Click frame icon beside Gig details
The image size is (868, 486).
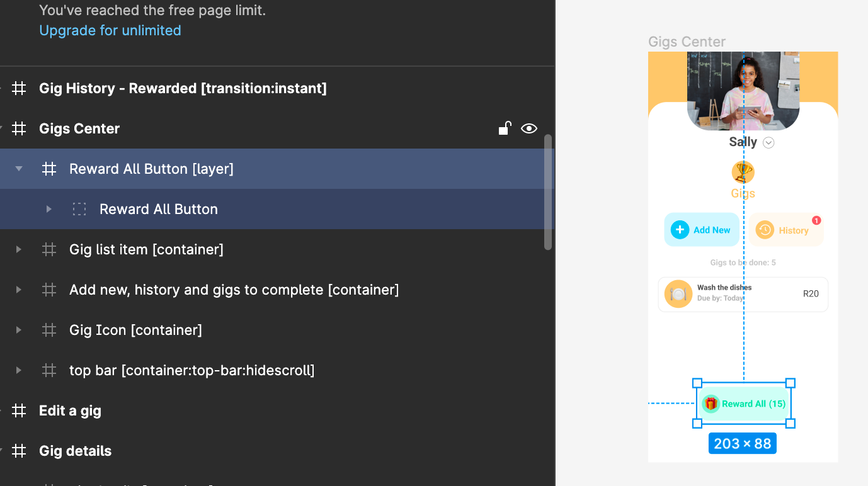point(20,451)
